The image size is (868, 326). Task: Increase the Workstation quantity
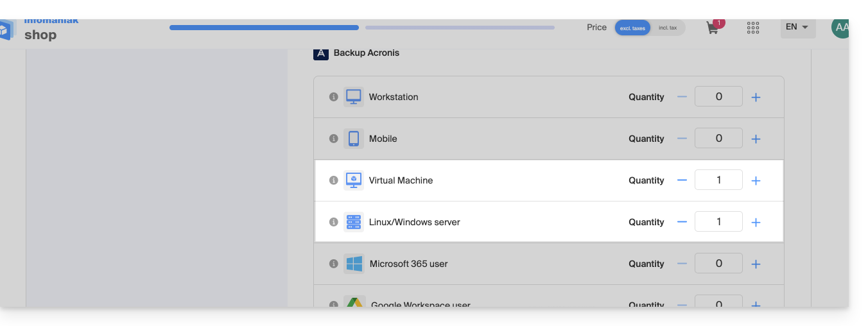tap(756, 98)
